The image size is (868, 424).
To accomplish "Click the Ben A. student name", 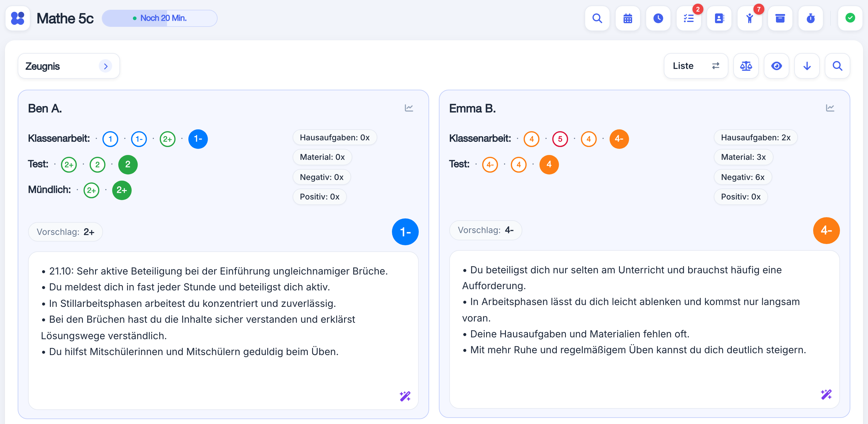I will click(45, 108).
